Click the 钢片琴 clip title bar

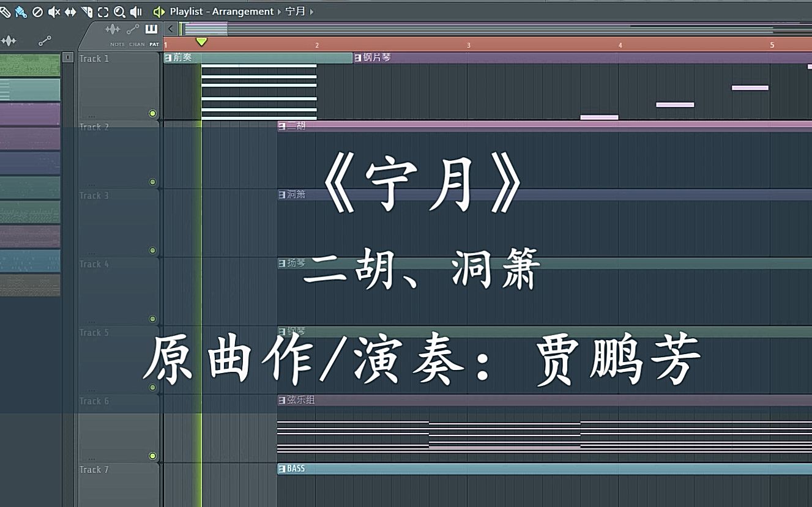pyautogui.click(x=583, y=58)
